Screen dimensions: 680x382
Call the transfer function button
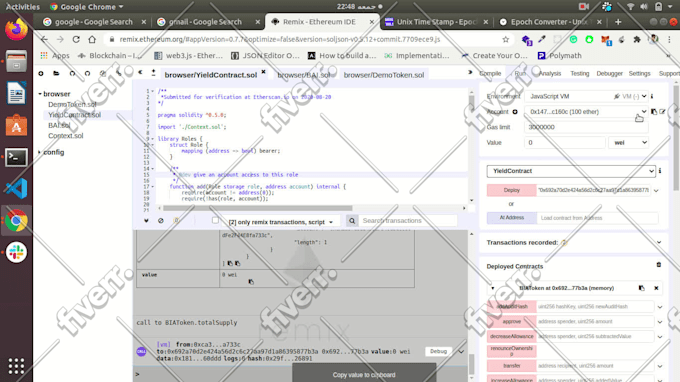click(x=511, y=366)
